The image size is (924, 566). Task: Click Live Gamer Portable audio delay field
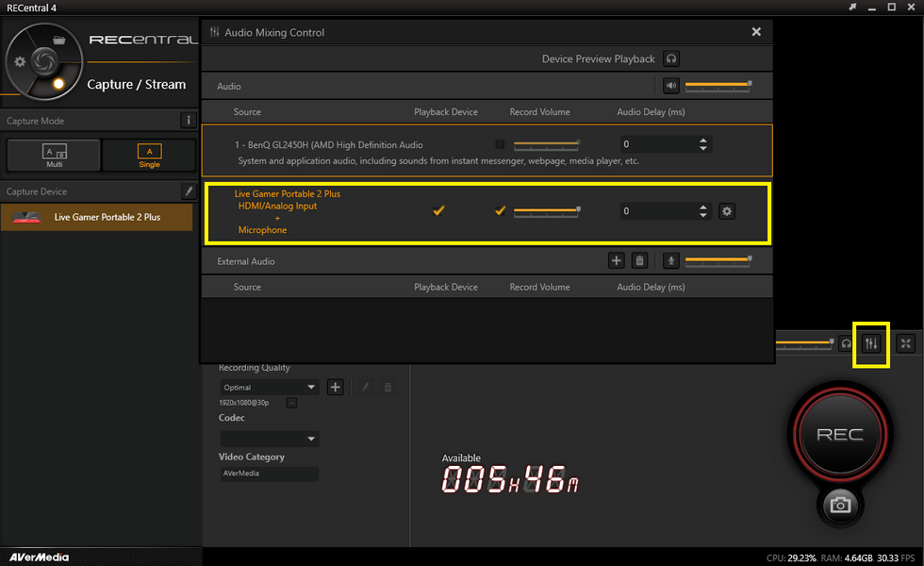click(658, 211)
